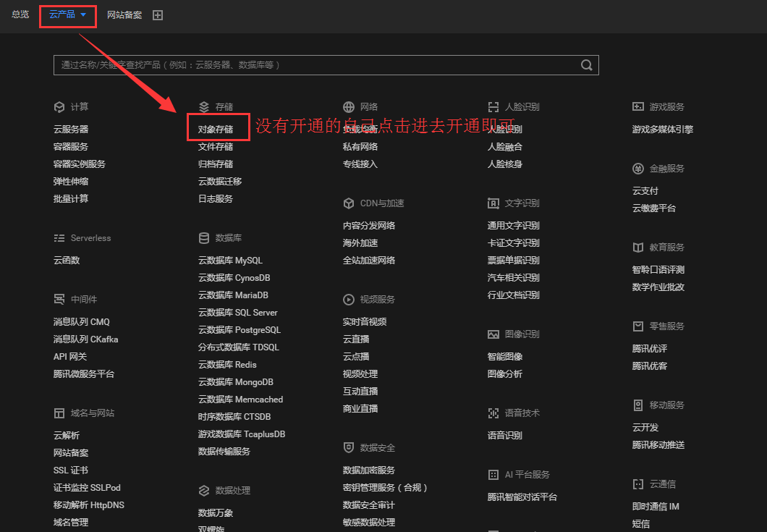Open 移动解析 HttpDNS
The width and height of the screenshot is (767, 532).
pyautogui.click(x=88, y=505)
